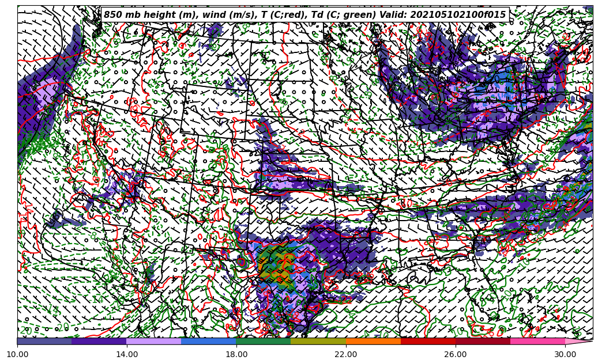This screenshot has width=598, height=364.
Task: Click the olive colorbar segment before 22.00
Action: (318, 342)
